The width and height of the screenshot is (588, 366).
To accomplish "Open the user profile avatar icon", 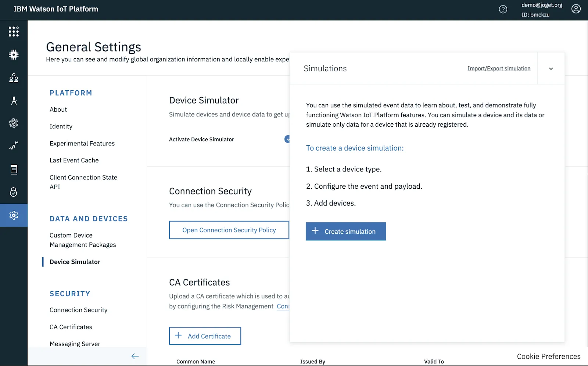I will coord(576,9).
